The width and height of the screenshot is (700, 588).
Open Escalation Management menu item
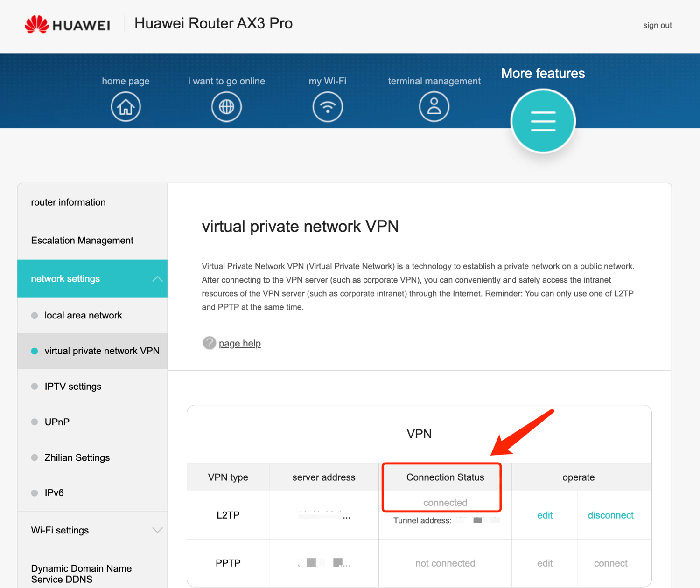tap(82, 241)
